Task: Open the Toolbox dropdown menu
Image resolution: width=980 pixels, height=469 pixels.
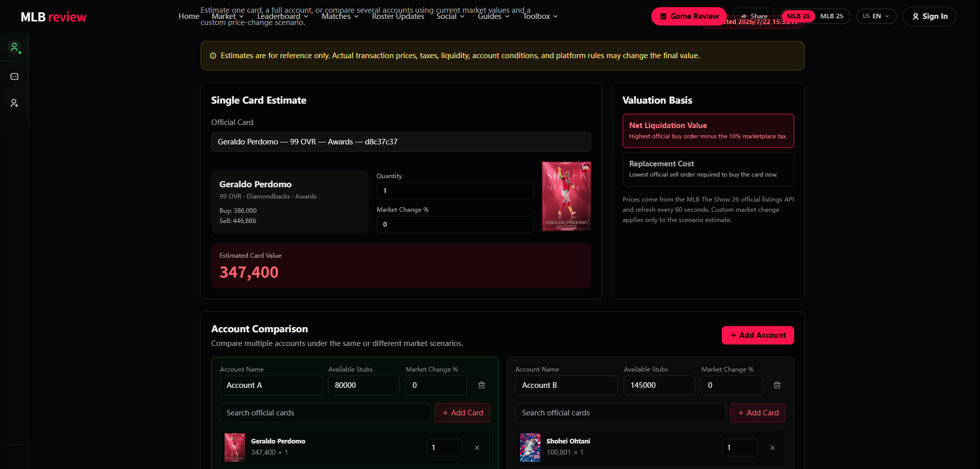Action: pos(540,16)
